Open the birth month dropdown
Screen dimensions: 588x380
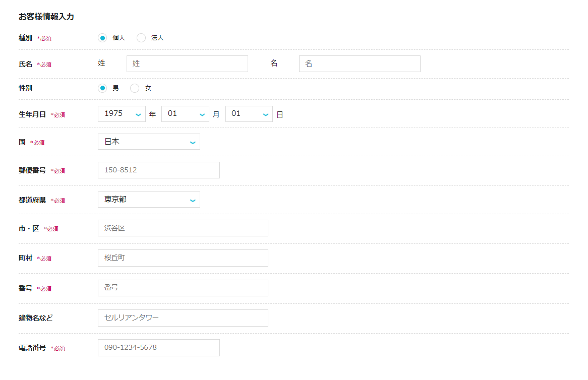pyautogui.click(x=185, y=114)
